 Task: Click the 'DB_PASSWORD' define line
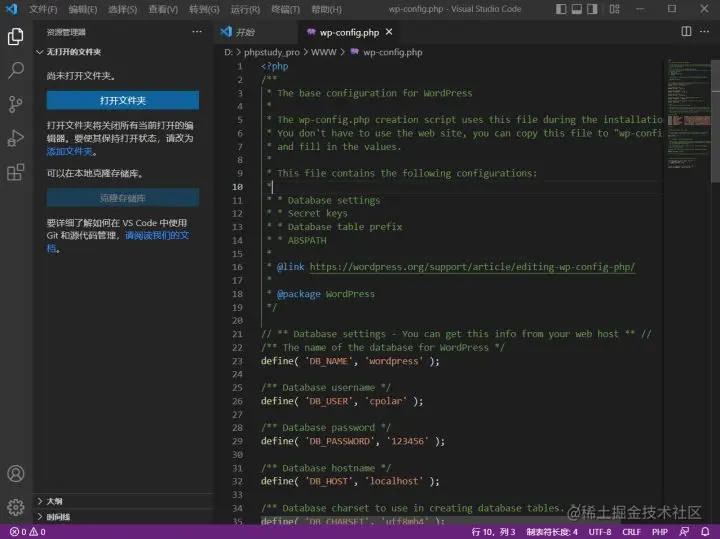click(x=353, y=441)
